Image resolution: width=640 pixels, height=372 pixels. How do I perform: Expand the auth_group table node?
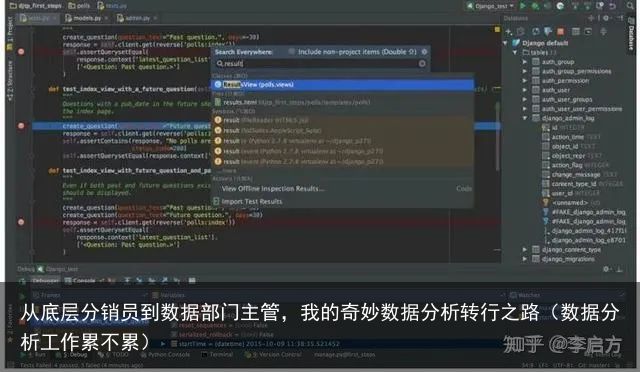[525, 62]
